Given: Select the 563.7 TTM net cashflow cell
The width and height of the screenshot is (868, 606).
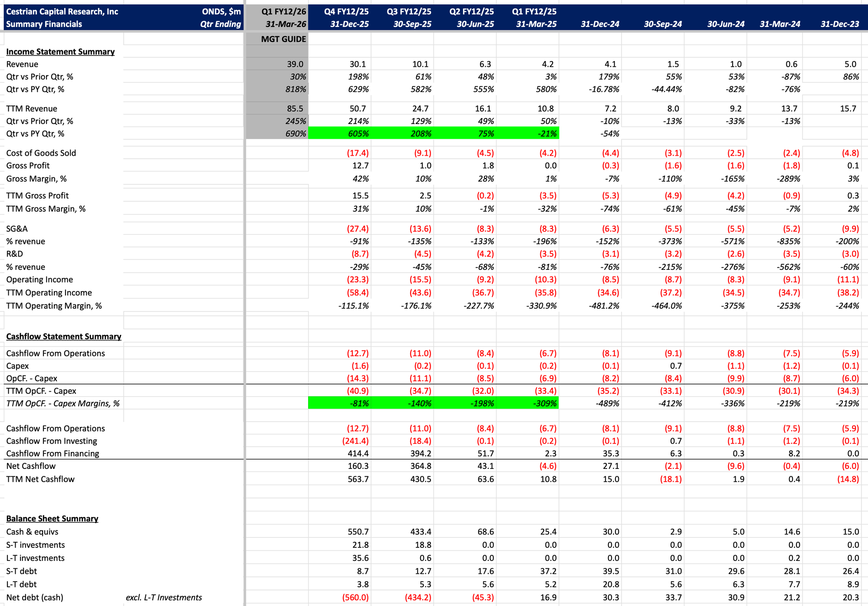Looking at the screenshot, I should point(358,479).
